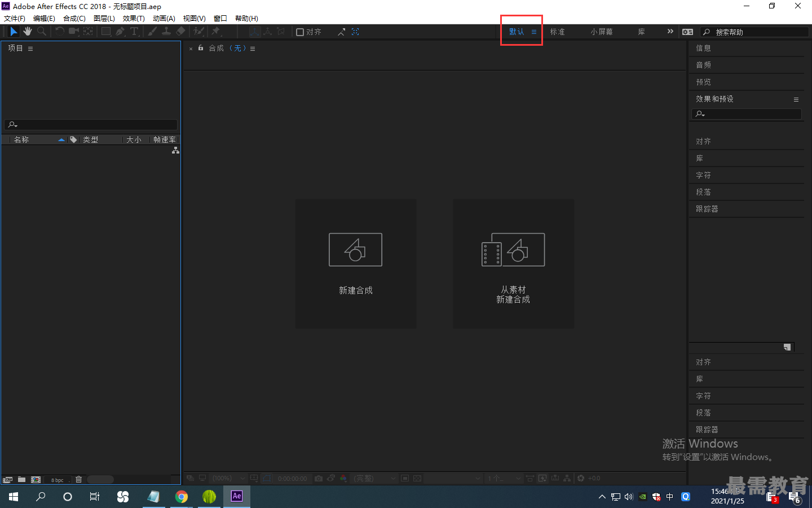This screenshot has height=508, width=812.
Task: Open the 合成(C) menu
Action: [x=74, y=19]
